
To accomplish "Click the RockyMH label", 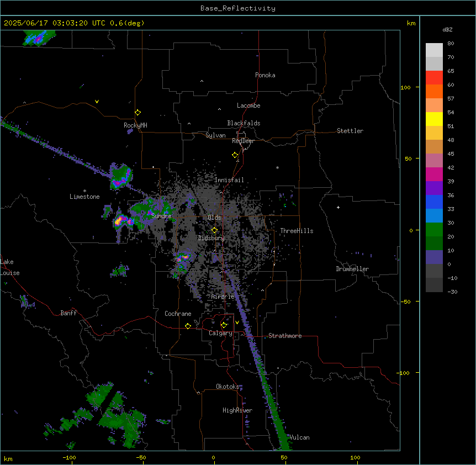I will [135, 125].
